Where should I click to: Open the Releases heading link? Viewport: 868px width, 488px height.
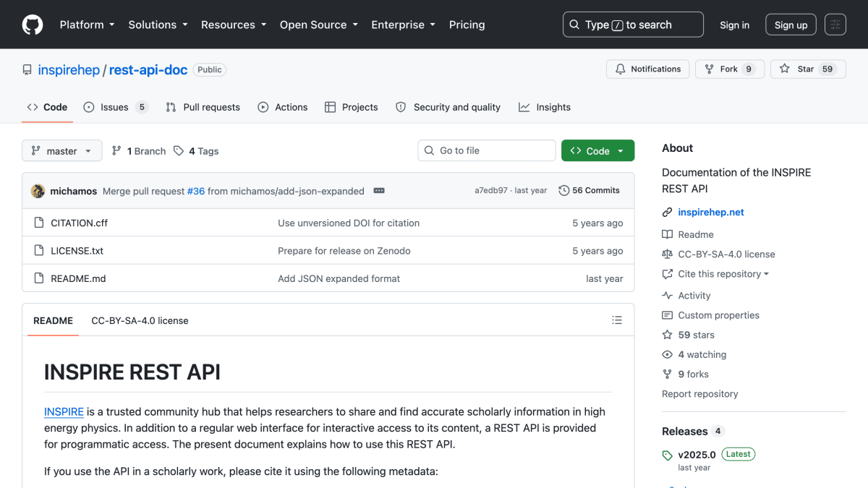(x=684, y=431)
